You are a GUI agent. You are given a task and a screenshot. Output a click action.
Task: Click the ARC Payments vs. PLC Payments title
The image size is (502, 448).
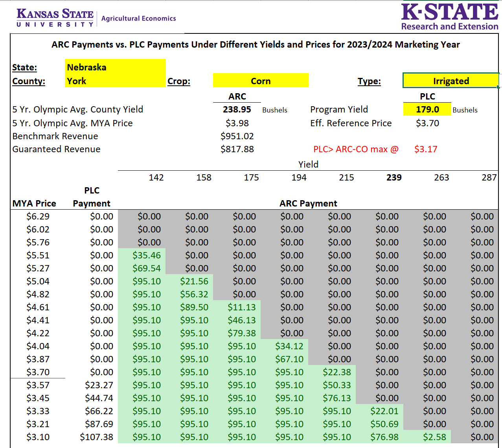coord(256,44)
